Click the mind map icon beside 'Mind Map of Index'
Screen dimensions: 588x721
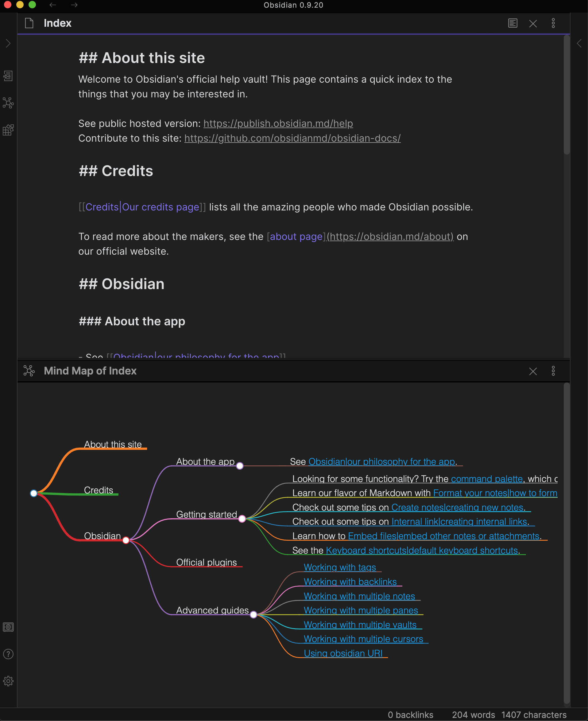(x=29, y=371)
